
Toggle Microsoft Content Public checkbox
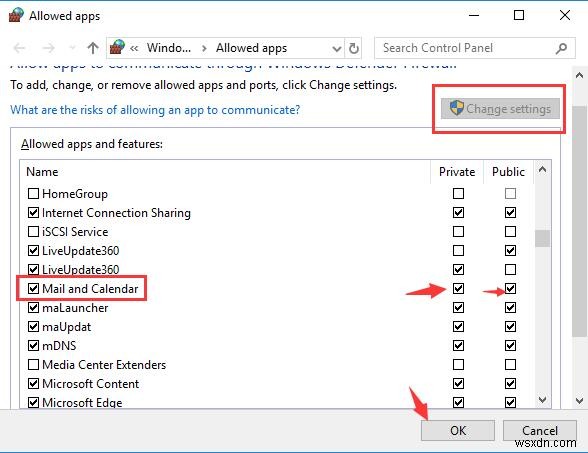(x=510, y=384)
